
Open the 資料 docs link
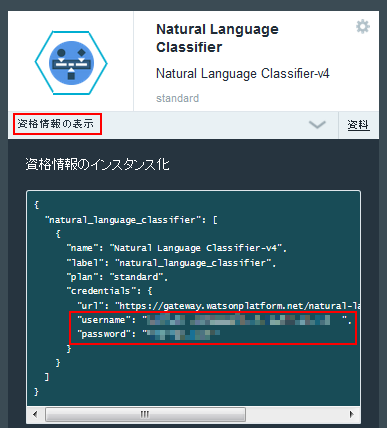358,125
